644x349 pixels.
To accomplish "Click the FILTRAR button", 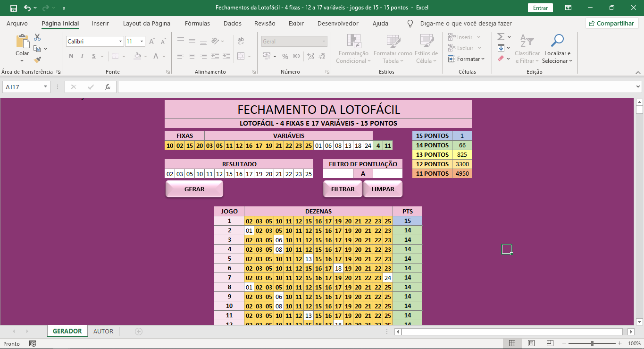I will tap(343, 189).
